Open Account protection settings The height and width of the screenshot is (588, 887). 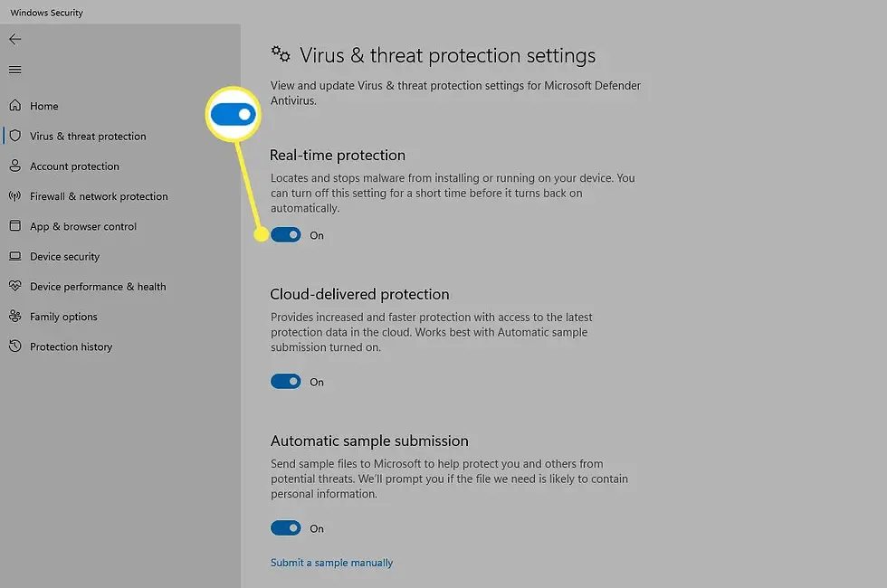[x=74, y=166]
